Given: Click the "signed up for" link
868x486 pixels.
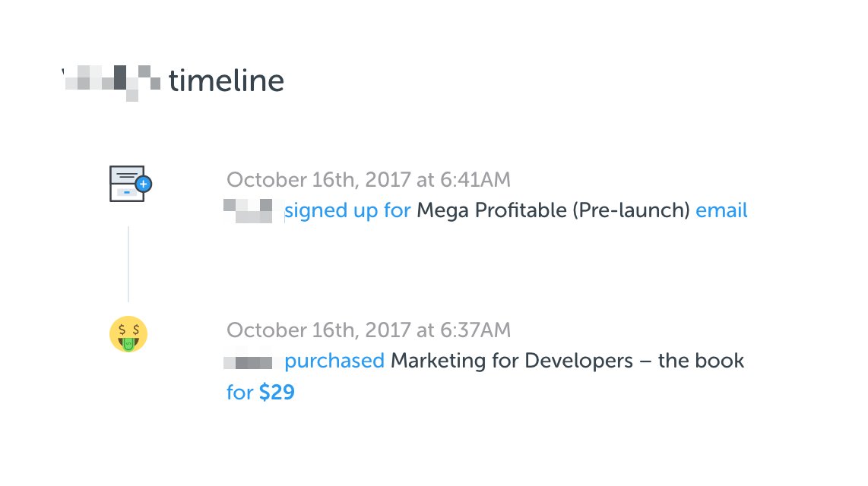Looking at the screenshot, I should [347, 210].
